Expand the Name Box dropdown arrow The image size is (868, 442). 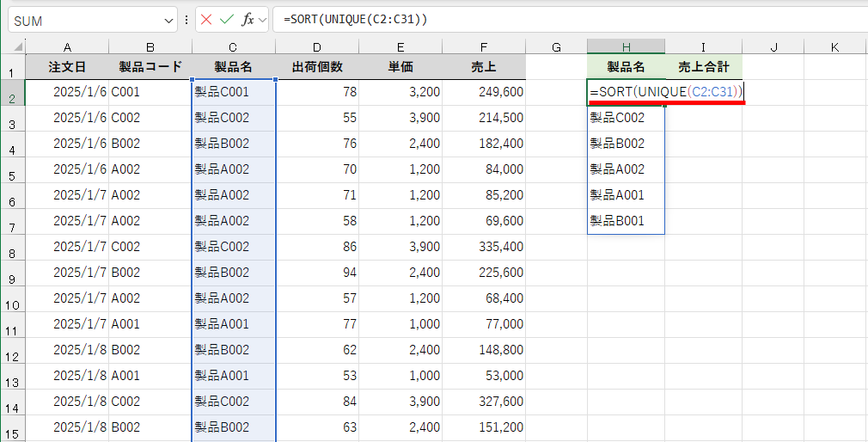[168, 21]
